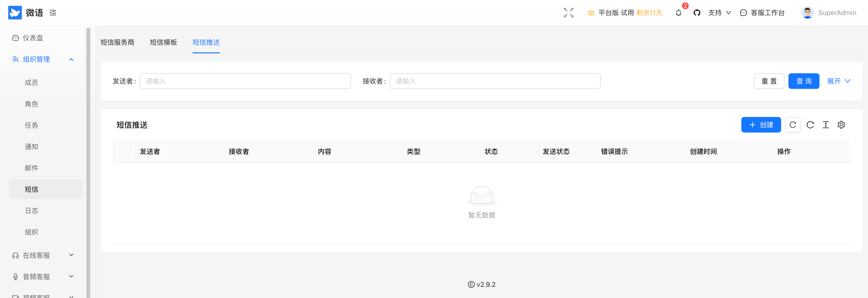Click the 创建 button
This screenshot has width=868, height=298.
761,125
